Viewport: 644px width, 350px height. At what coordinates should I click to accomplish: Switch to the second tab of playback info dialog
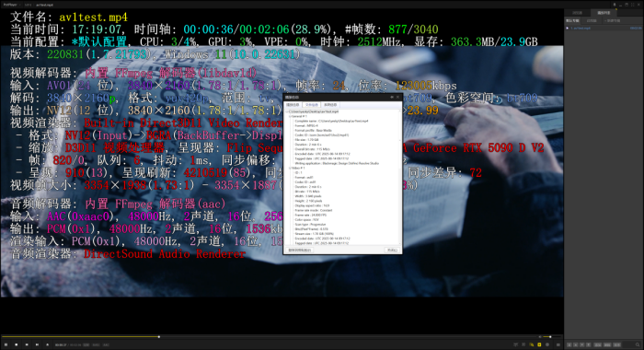312,104
